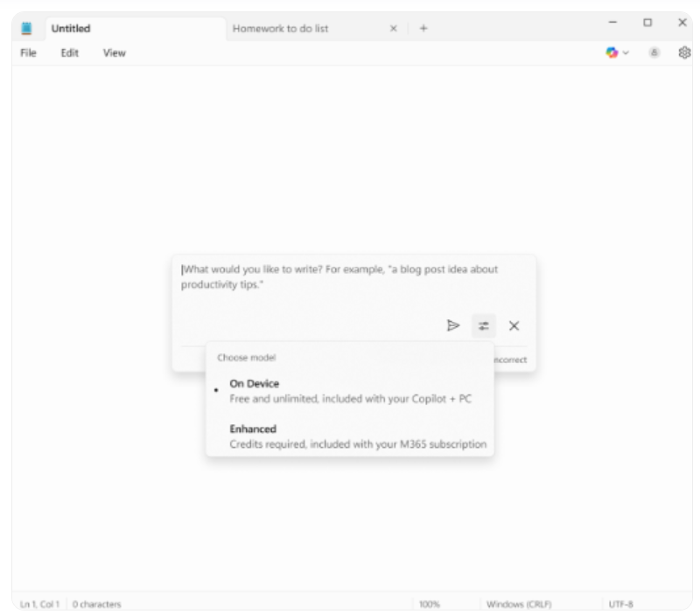Open the 100% zoom level in status bar
This screenshot has height=614, width=700.
tap(430, 604)
